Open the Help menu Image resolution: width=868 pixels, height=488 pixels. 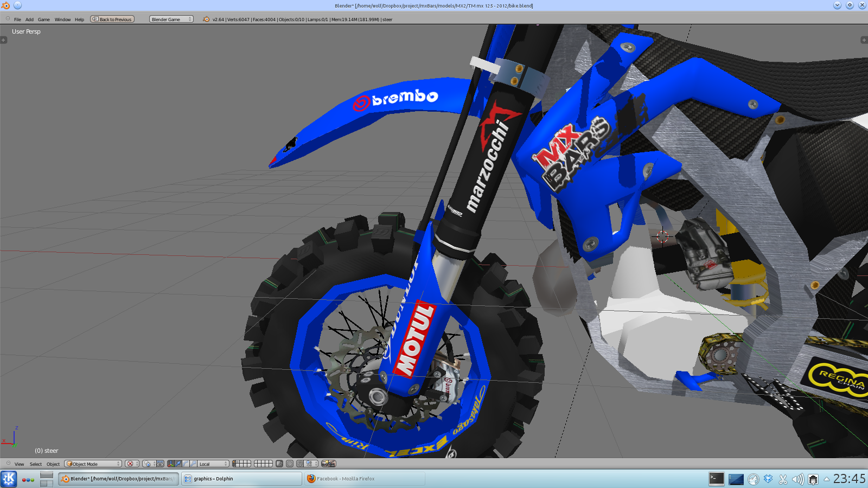pos(79,20)
